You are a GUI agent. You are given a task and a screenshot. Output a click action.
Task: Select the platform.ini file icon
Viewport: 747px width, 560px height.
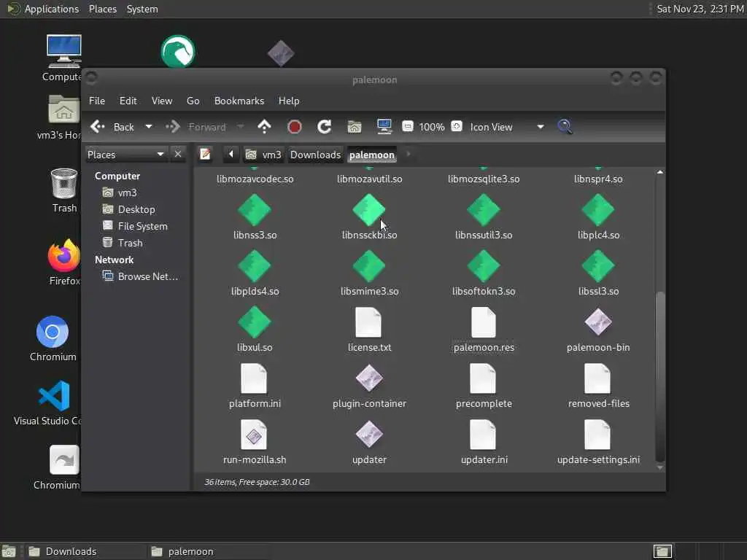coord(254,378)
